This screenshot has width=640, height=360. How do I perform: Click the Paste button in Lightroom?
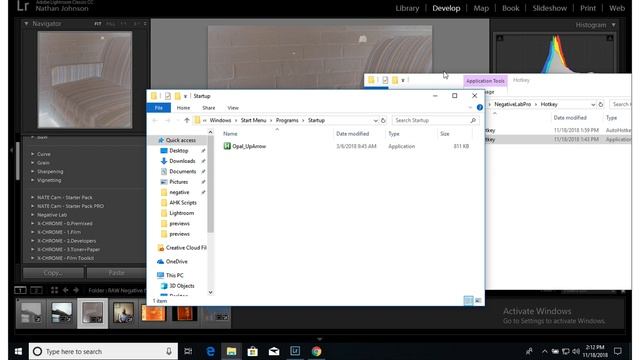pos(116,273)
